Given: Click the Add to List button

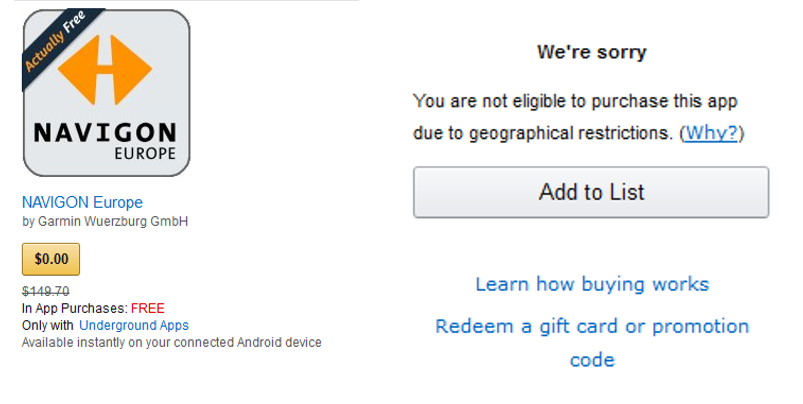Looking at the screenshot, I should (591, 192).
